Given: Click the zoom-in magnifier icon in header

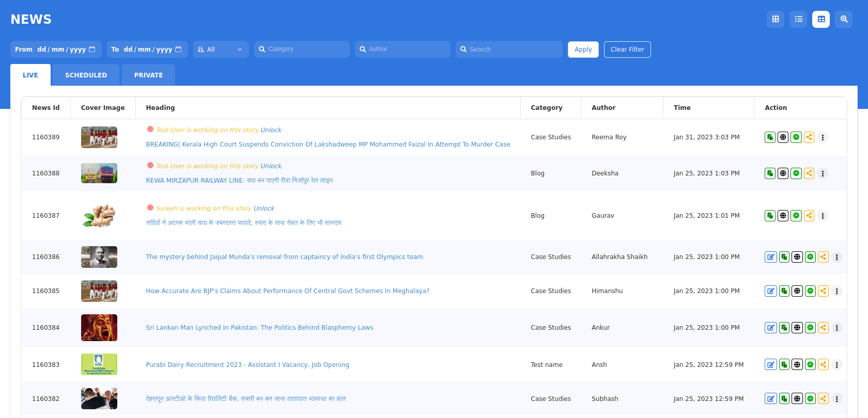Looking at the screenshot, I should (x=844, y=19).
